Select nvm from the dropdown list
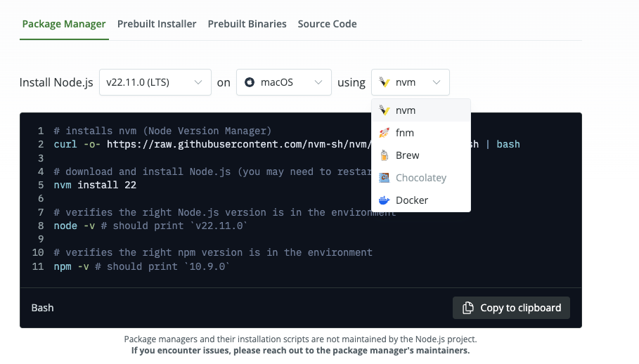Image resolution: width=639 pixels, height=364 pixels. pos(421,110)
